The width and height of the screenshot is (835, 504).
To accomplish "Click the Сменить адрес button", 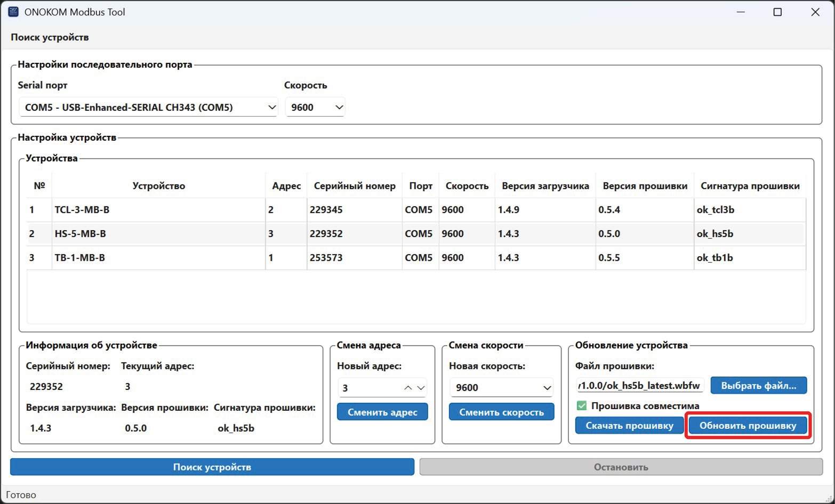I will [x=382, y=412].
